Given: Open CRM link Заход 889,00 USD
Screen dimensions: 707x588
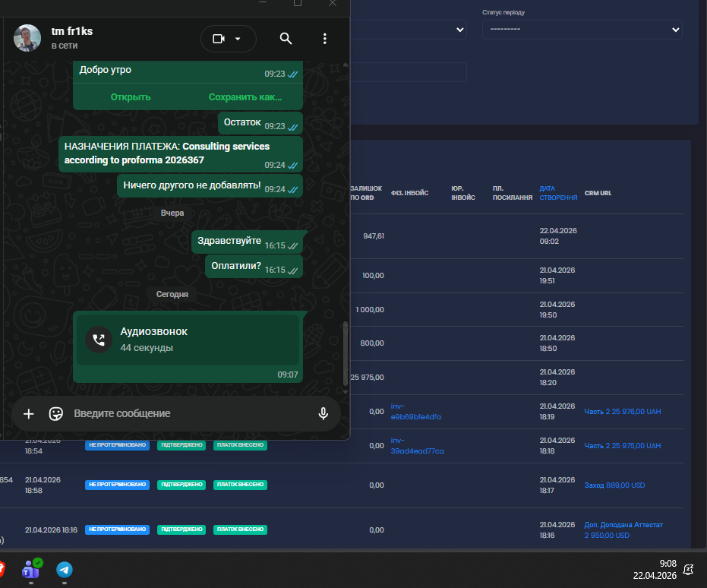Looking at the screenshot, I should (x=614, y=485).
